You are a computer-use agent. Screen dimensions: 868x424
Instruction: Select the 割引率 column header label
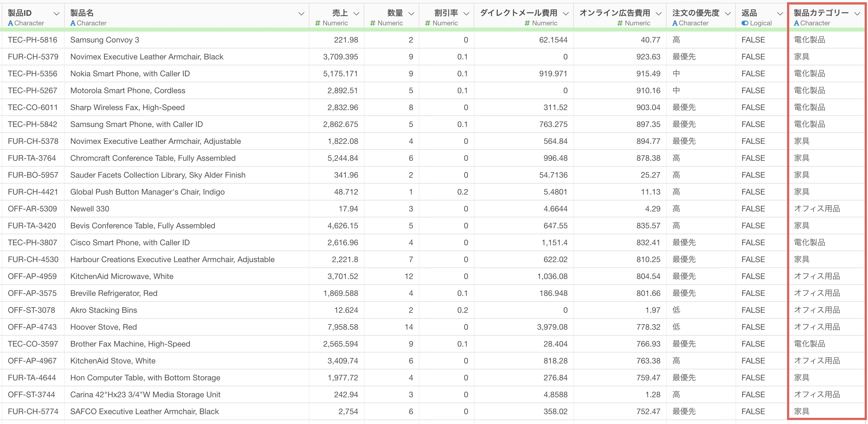point(446,13)
